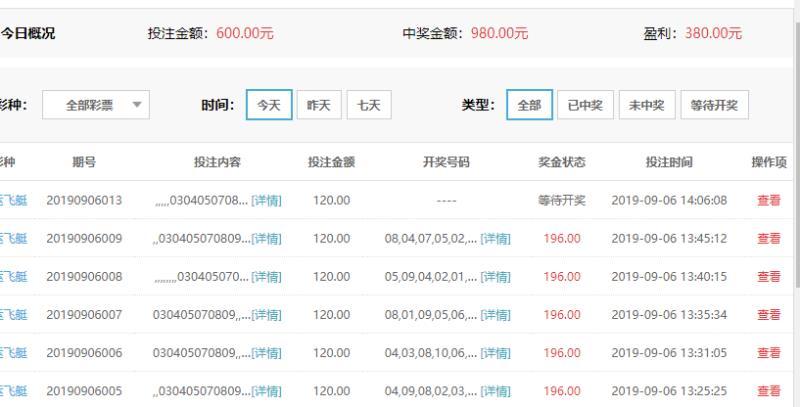Click the 期号 column header
800x407 pixels.
[84, 162]
